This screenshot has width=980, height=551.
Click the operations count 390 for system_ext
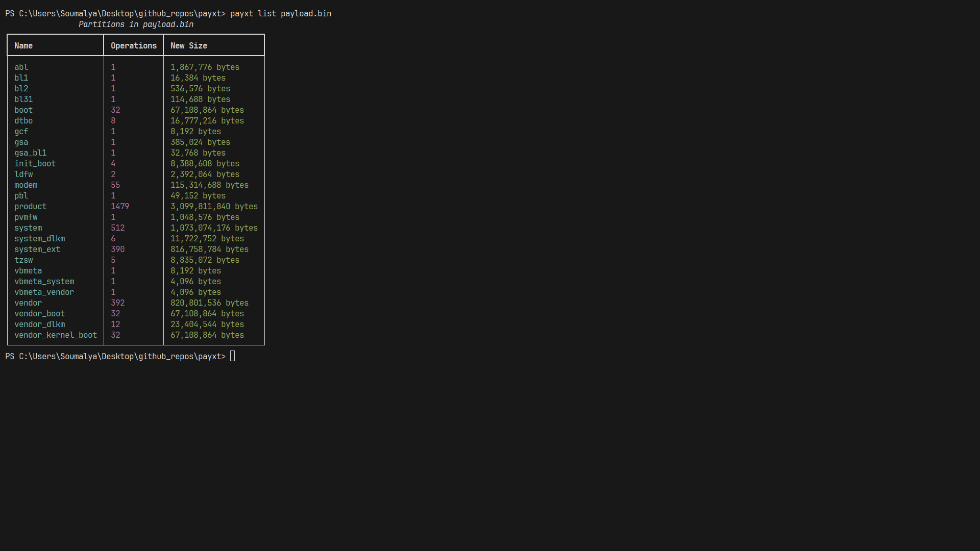[x=118, y=249]
